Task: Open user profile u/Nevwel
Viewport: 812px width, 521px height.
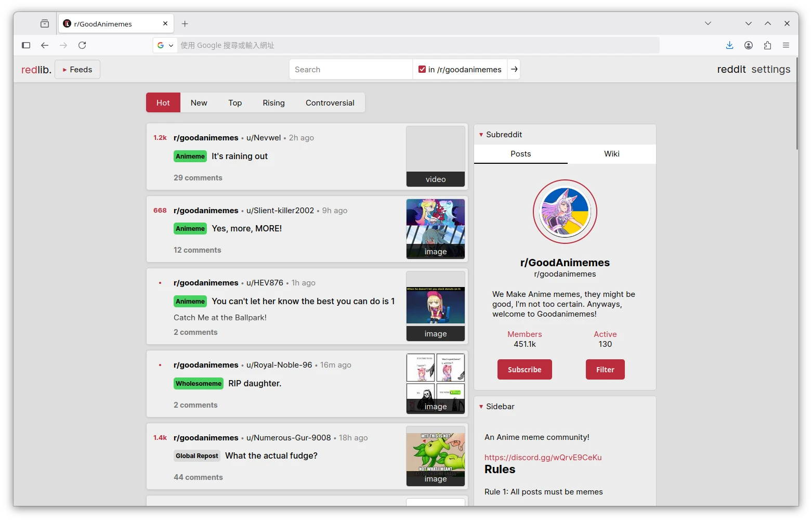Action: [x=264, y=138]
